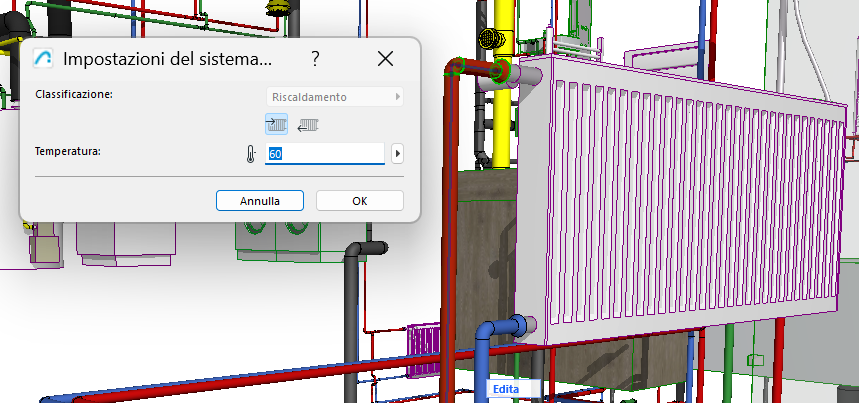Click the Temperatura label text
This screenshot has height=403, width=859.
(68, 151)
